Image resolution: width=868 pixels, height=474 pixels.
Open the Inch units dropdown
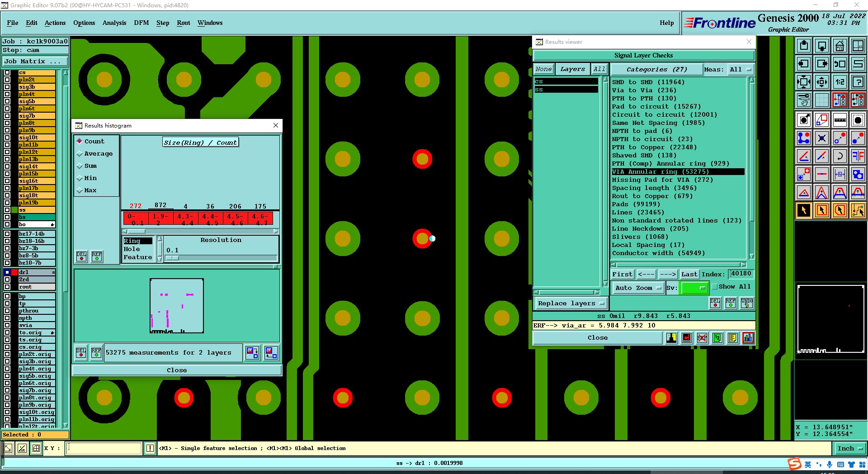tap(849, 448)
